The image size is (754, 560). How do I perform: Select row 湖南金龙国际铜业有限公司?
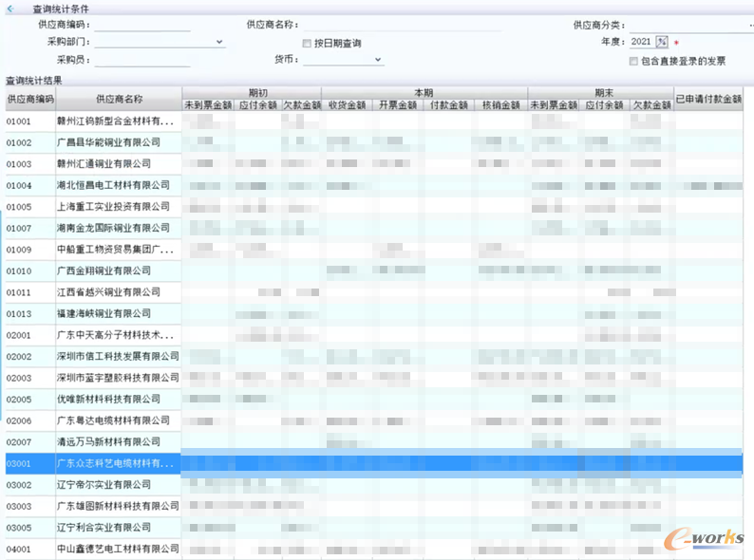tap(374, 229)
